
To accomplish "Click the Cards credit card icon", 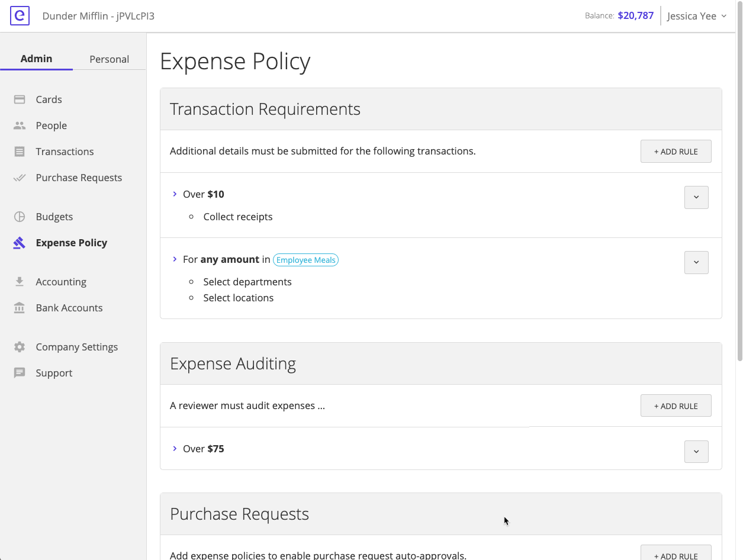I will point(20,99).
